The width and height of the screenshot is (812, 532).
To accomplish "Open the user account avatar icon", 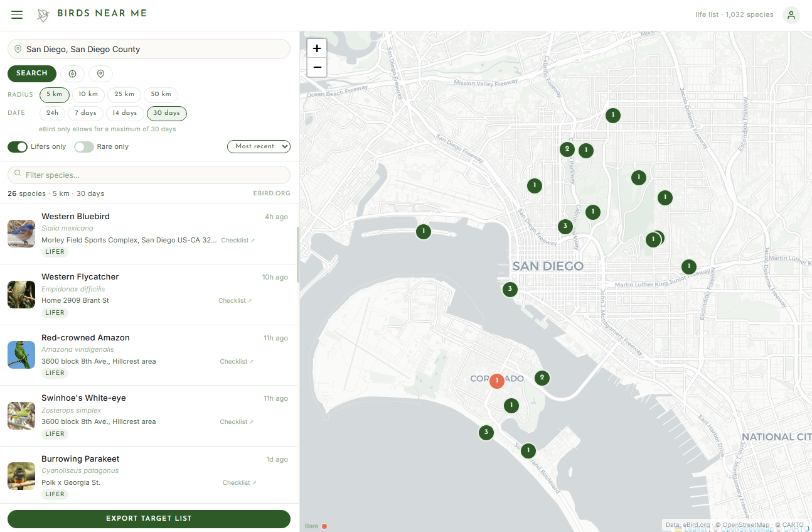I will point(791,14).
